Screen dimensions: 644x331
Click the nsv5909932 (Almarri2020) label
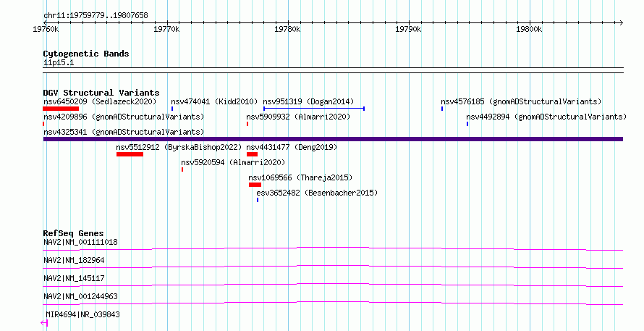298,117
